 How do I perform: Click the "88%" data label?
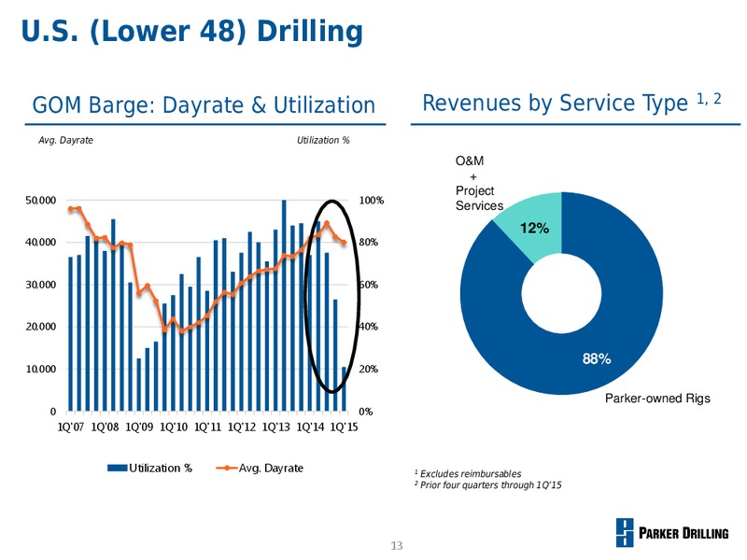point(597,358)
